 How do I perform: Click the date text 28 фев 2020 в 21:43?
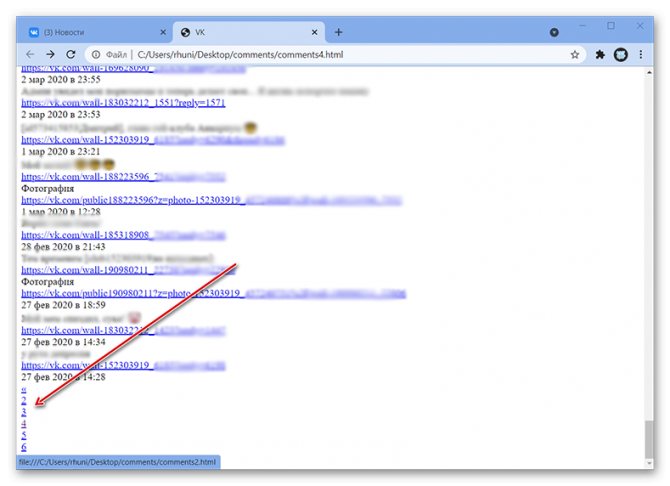[x=63, y=247]
